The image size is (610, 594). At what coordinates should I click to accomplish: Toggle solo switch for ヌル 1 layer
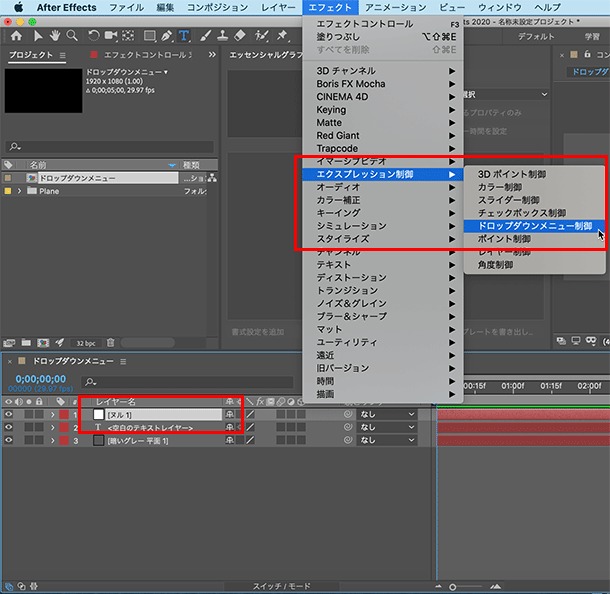point(29,414)
